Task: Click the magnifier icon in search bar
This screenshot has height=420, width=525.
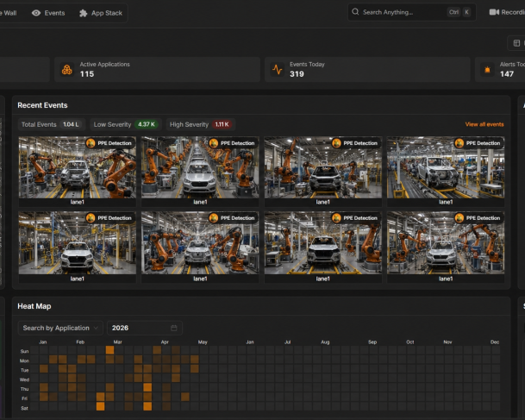Action: 355,12
